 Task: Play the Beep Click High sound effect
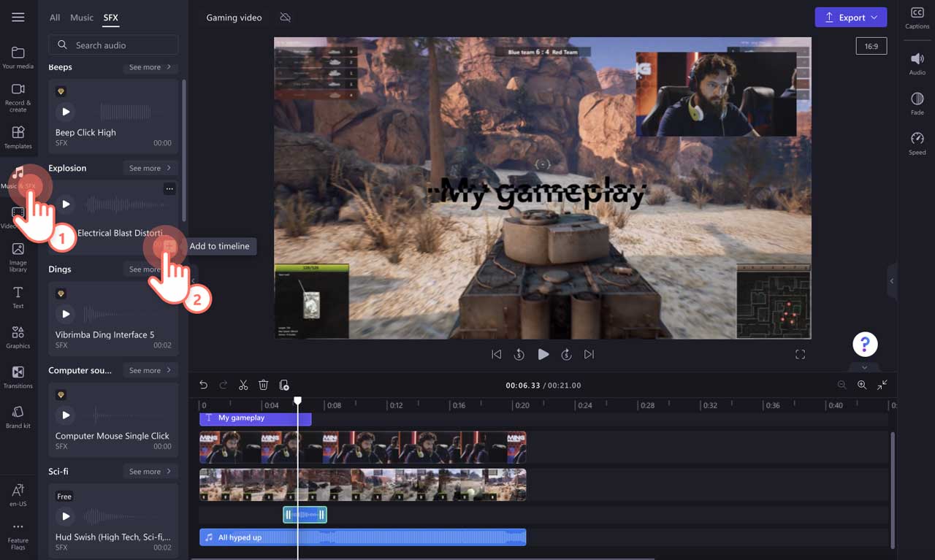click(x=66, y=111)
